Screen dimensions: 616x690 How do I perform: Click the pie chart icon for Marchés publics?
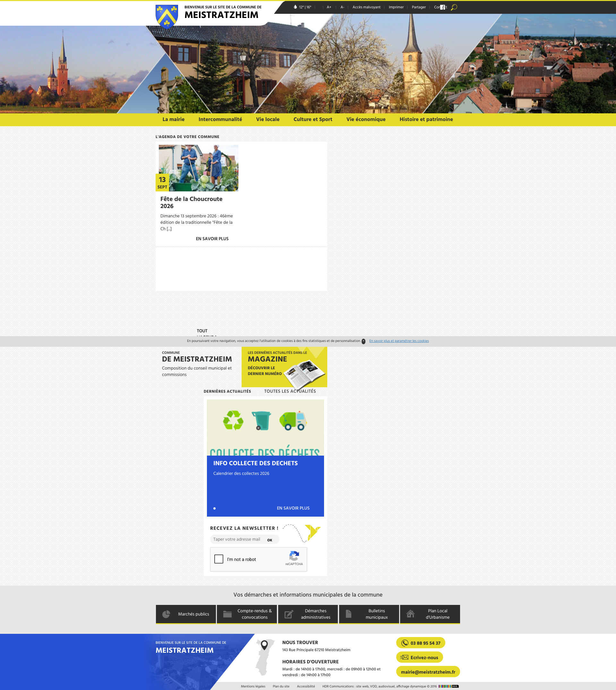[166, 614]
